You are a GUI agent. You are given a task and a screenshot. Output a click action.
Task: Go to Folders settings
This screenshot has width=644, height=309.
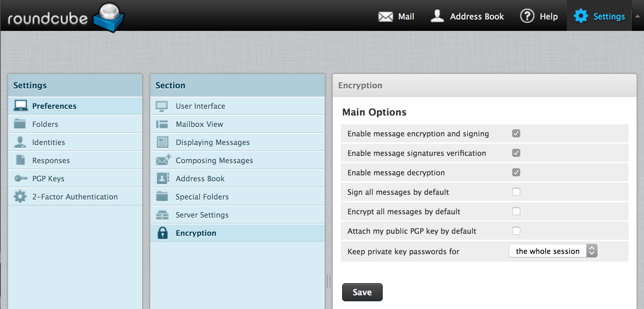coord(75,124)
